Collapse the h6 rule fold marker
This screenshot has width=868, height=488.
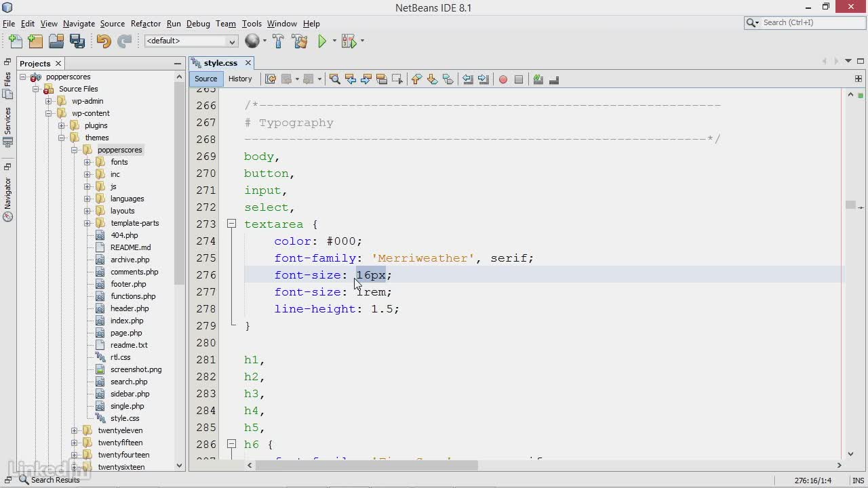coord(231,444)
